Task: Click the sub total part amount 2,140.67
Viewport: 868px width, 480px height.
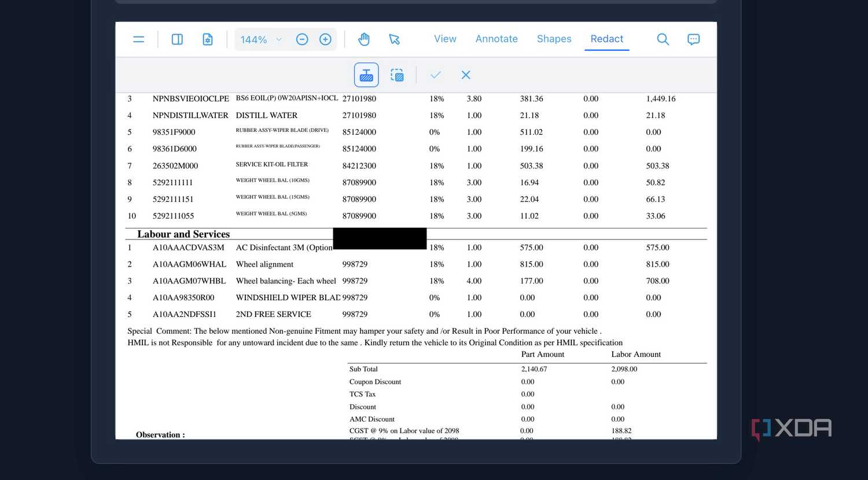Action: pos(534,369)
